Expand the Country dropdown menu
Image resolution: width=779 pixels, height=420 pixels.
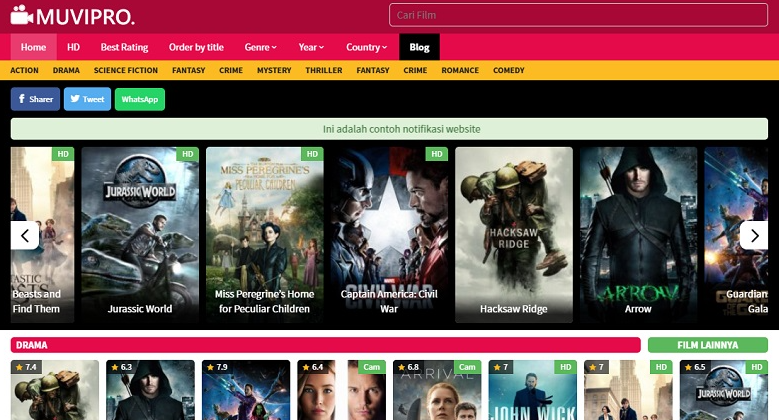tap(366, 47)
